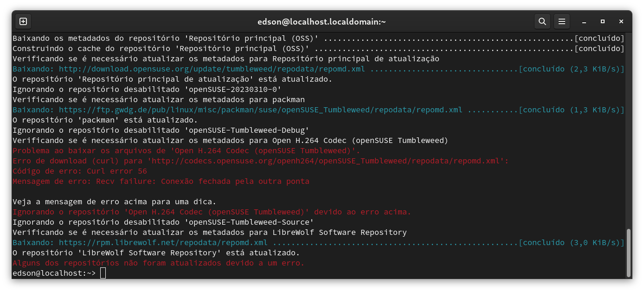Image resolution: width=644 pixels, height=292 pixels.
Task: Click the edson@localhost.localdomain window title
Action: (322, 21)
